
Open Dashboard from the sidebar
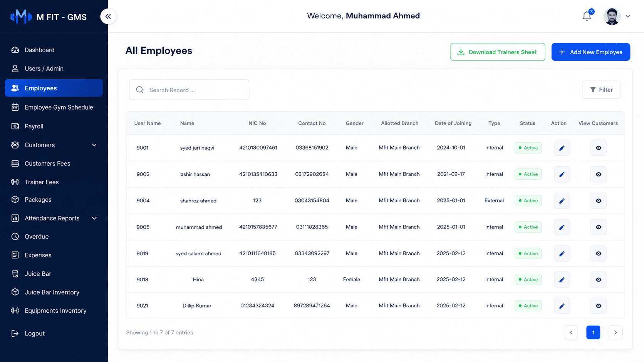54,50
